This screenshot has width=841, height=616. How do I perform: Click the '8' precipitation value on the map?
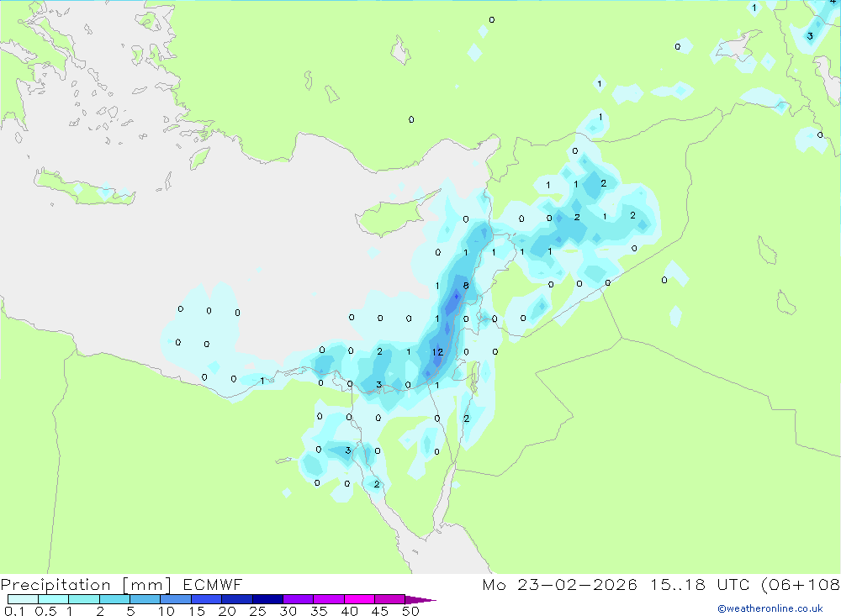click(466, 286)
